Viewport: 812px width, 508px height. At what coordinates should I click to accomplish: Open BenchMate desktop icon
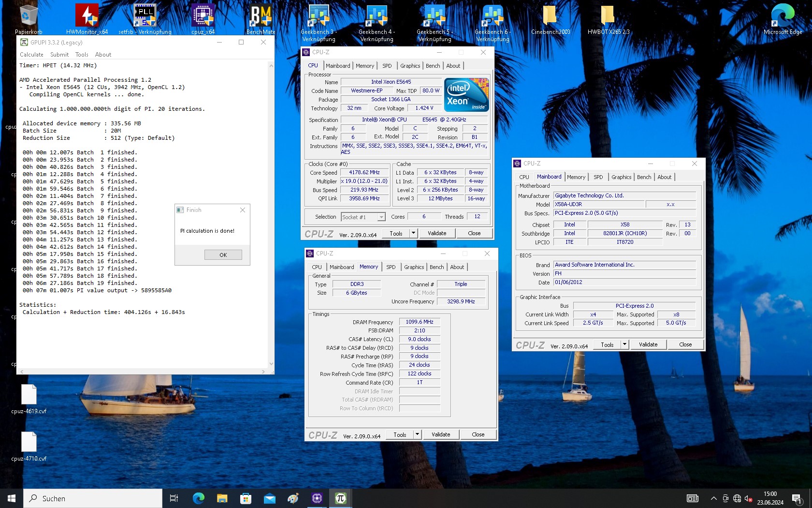(261, 19)
